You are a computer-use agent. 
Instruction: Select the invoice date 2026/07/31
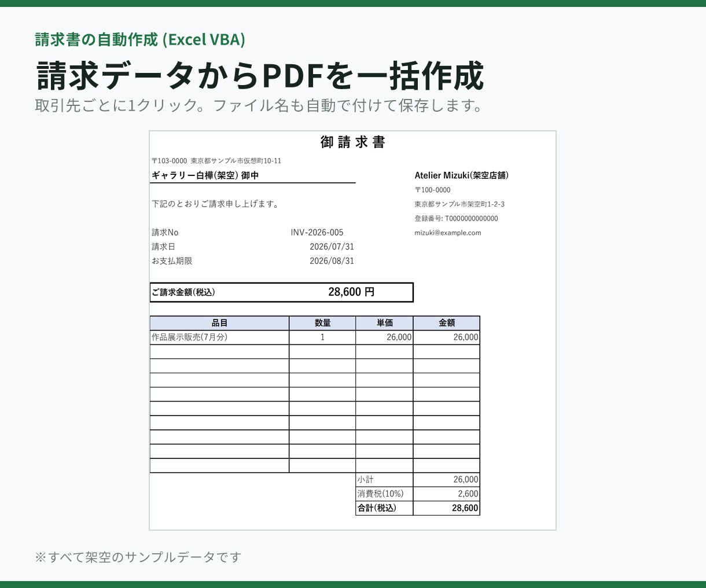tap(332, 247)
